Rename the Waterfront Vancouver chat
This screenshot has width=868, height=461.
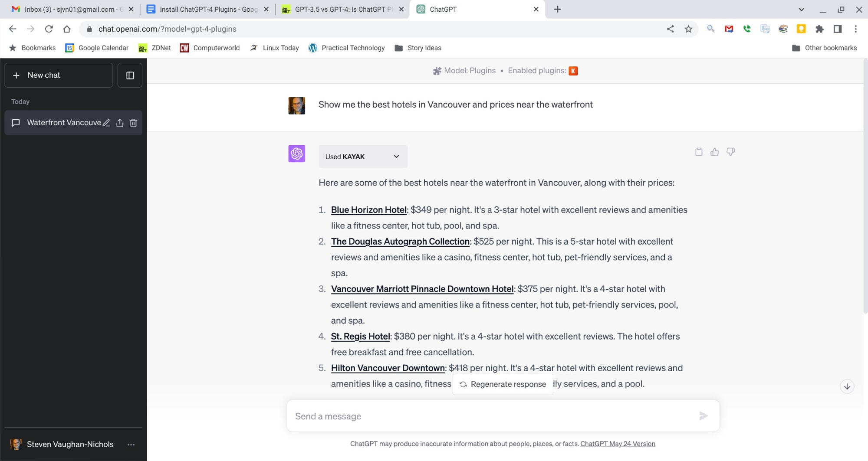[x=106, y=123]
